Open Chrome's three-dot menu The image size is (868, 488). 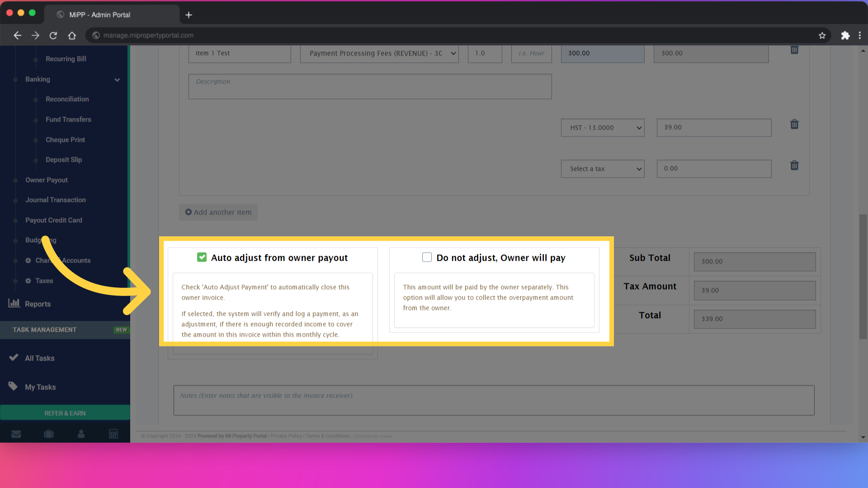(860, 35)
